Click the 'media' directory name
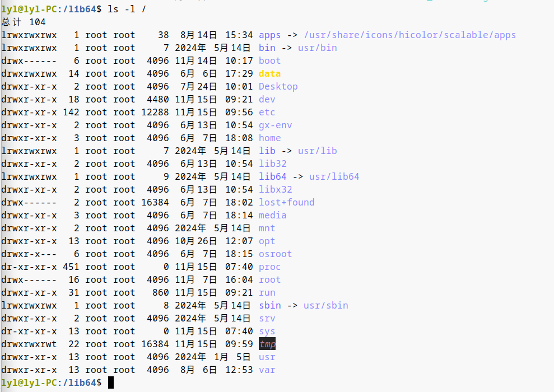 coord(272,216)
